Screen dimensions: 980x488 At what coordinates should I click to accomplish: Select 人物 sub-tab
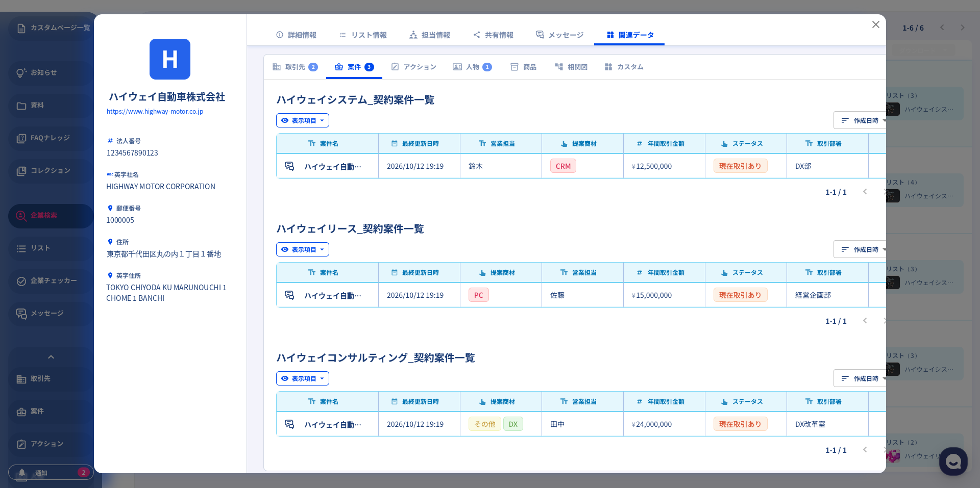click(x=472, y=67)
